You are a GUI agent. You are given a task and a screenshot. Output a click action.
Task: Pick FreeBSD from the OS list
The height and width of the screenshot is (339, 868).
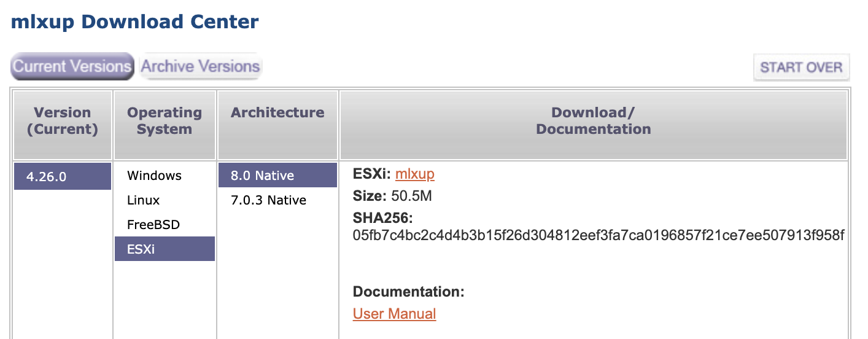[153, 225]
